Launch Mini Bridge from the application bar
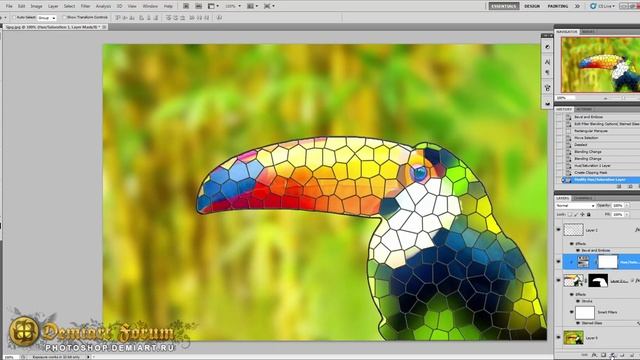This screenshot has width=640, height=360. click(198, 6)
